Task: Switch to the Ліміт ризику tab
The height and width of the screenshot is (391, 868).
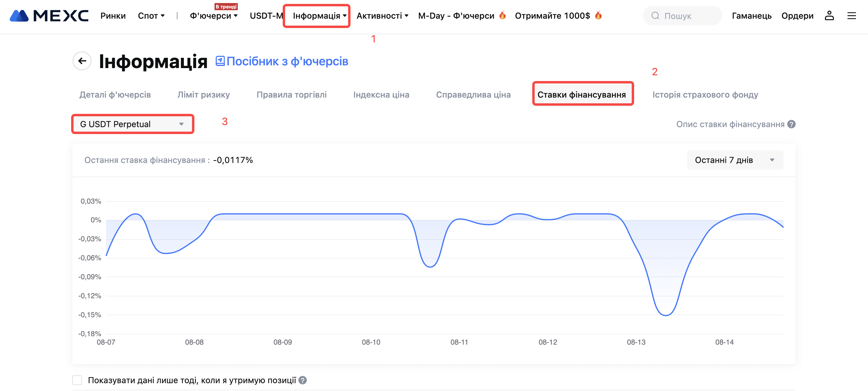Action: click(x=203, y=95)
